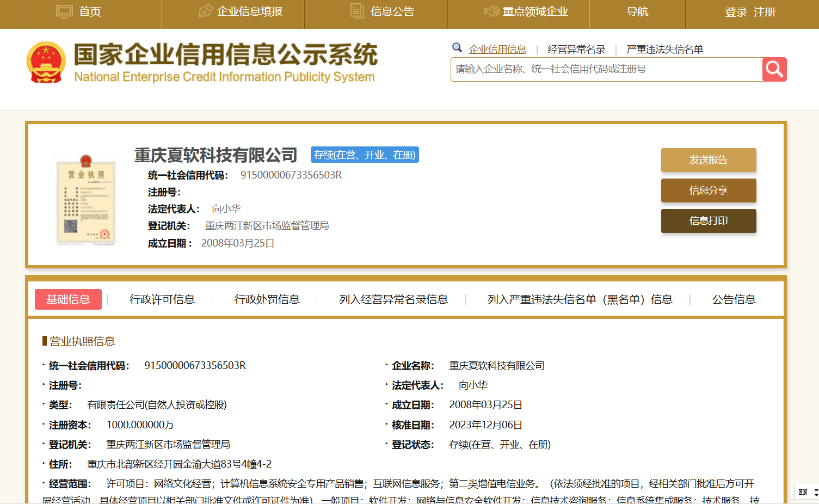Click the pencil icon beside 企业信息填报
Screen dimensions: 819x504
(x=206, y=11)
